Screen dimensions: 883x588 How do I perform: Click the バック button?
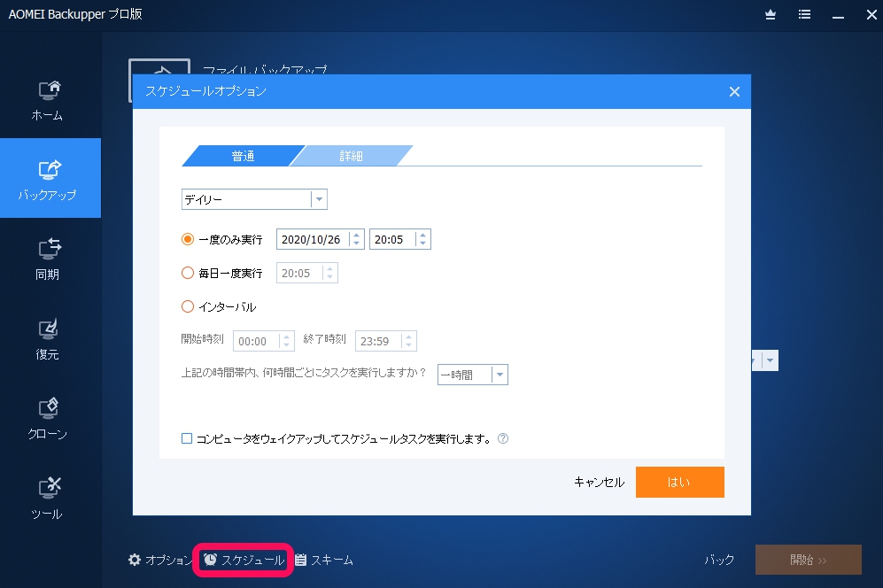719,560
